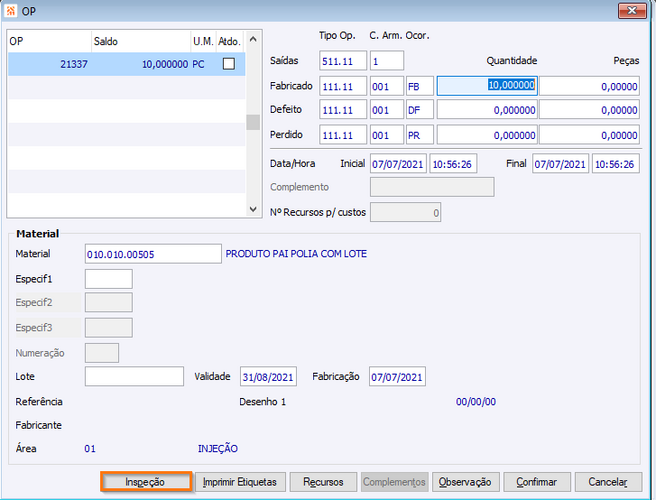Screen dimensions: 656x500
Task: Click the Especif1 field
Action: [x=109, y=279]
